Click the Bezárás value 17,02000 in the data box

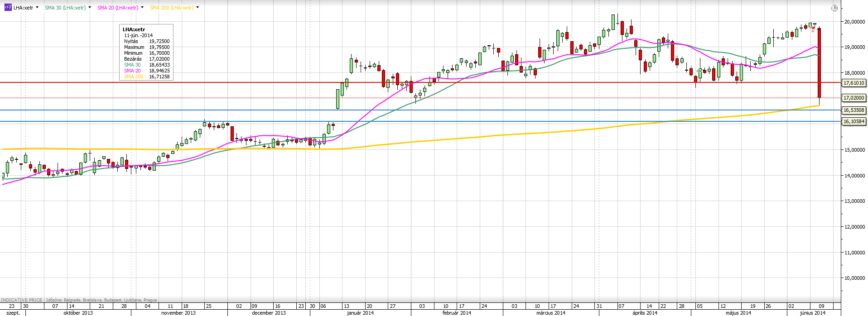click(159, 59)
